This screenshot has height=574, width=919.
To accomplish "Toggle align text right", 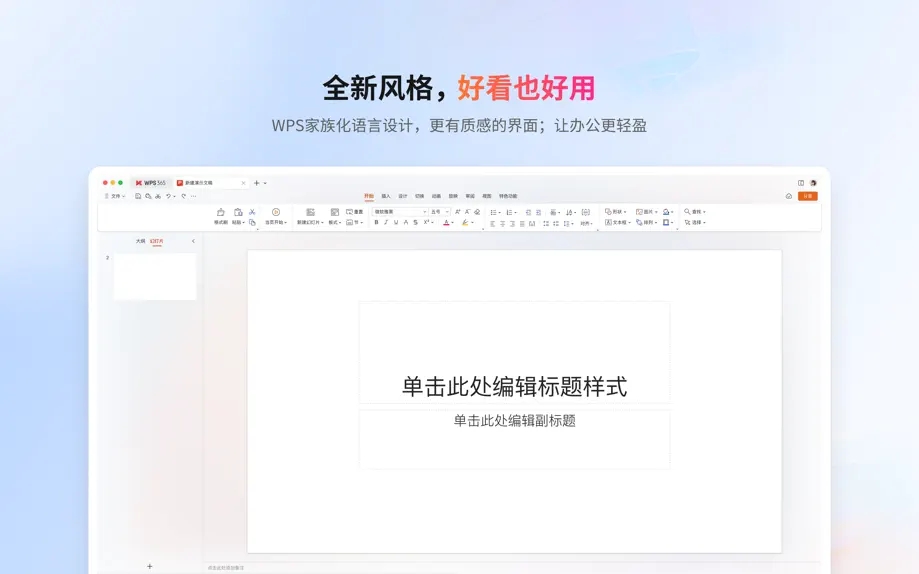I will 512,223.
